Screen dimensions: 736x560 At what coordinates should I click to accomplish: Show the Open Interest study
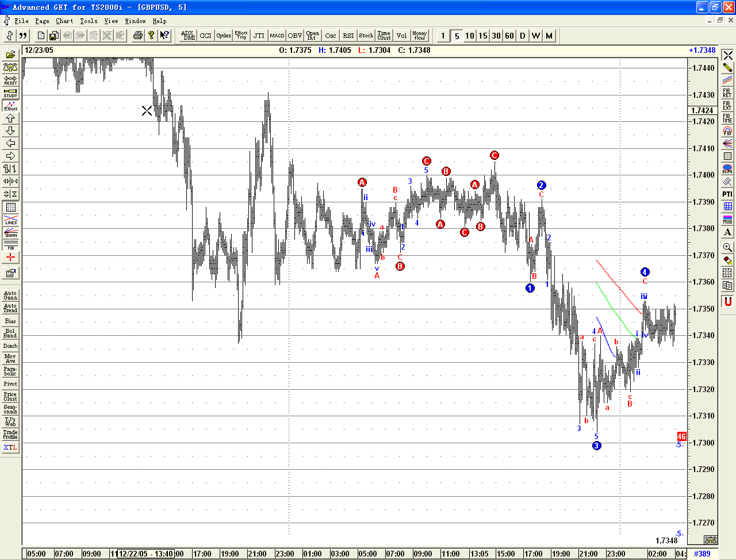(313, 36)
